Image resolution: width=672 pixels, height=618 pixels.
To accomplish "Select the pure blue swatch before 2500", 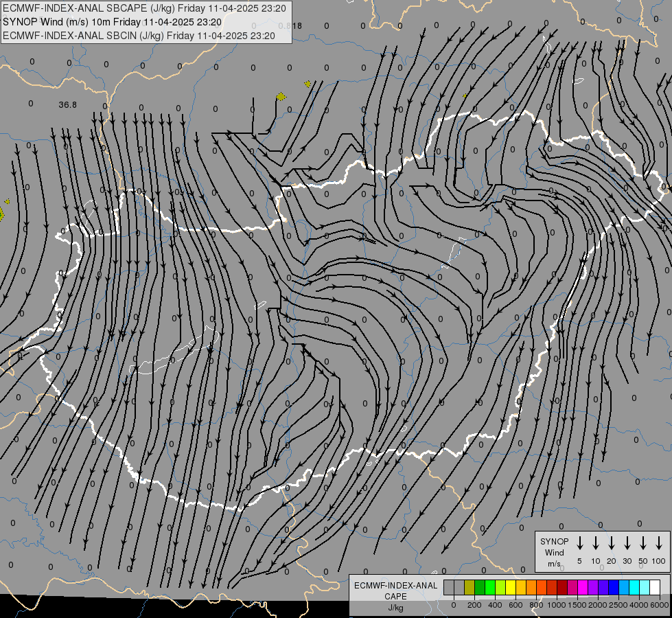I will tap(614, 587).
